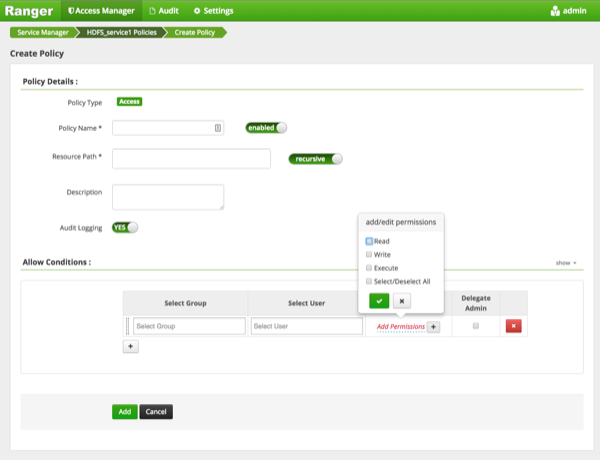Click icon inside Policy Name field
The height and width of the screenshot is (460, 600).
(218, 128)
